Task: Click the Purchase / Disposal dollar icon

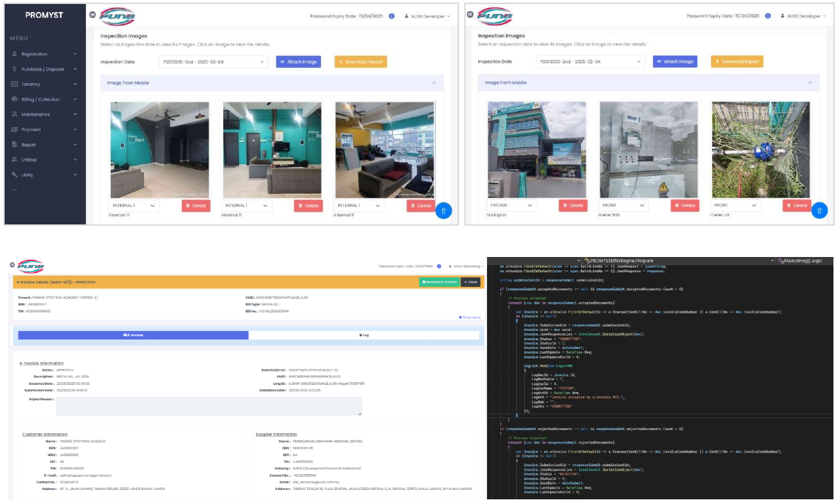Action: point(15,69)
